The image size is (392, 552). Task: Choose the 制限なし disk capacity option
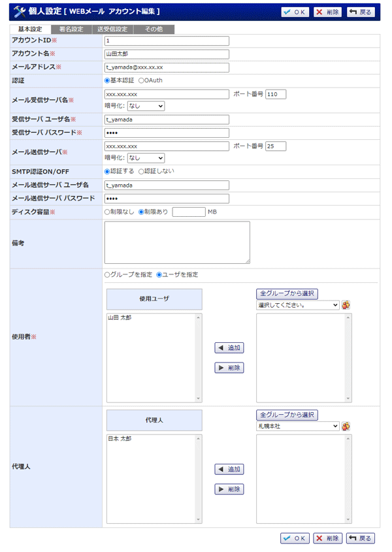click(x=107, y=212)
